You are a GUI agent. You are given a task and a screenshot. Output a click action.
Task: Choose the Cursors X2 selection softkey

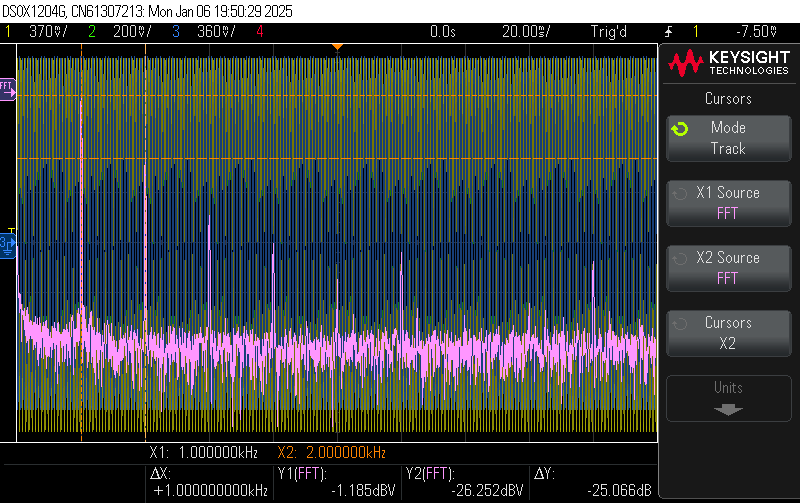click(729, 333)
